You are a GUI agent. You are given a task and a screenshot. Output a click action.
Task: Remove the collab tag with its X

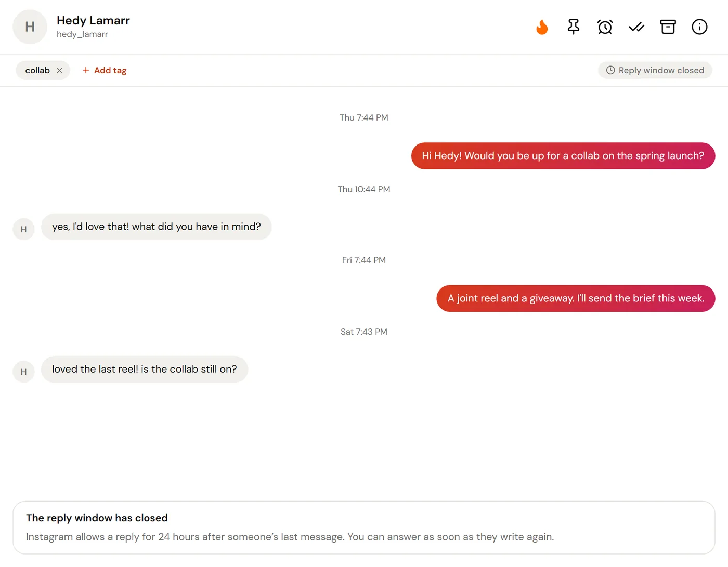pyautogui.click(x=59, y=71)
